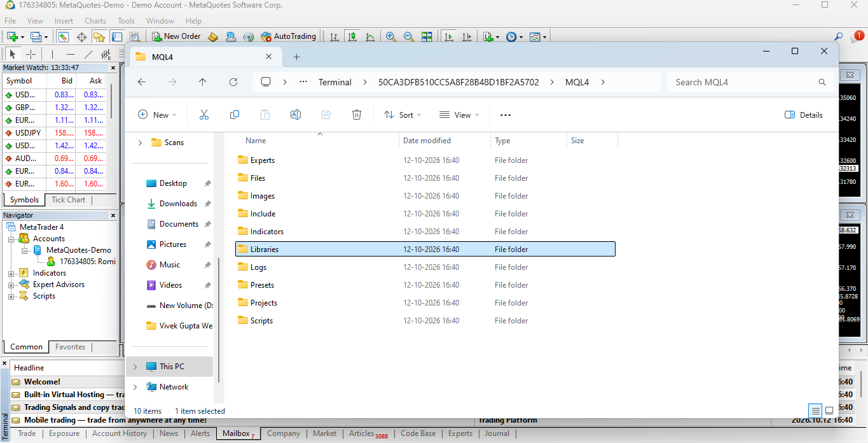Open MetaTrader search magnifier icon
The image size is (868, 443).
(839, 37)
